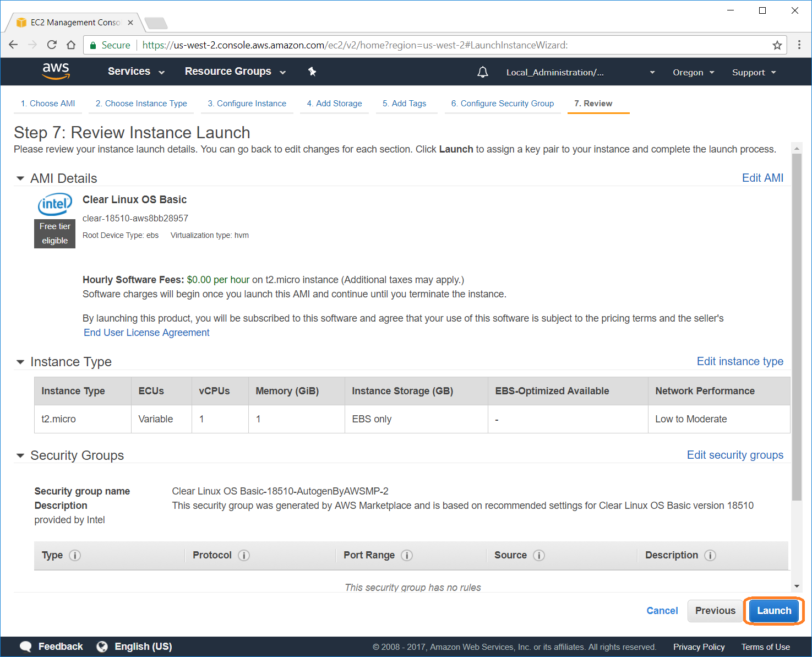This screenshot has width=812, height=657.
Task: Show info for the Type column
Action: [x=75, y=555]
